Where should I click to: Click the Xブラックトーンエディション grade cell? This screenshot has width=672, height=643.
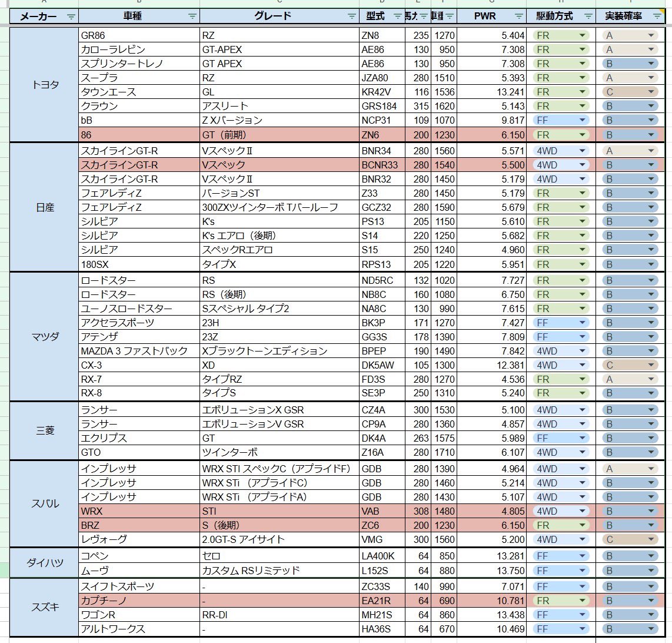tap(280, 351)
